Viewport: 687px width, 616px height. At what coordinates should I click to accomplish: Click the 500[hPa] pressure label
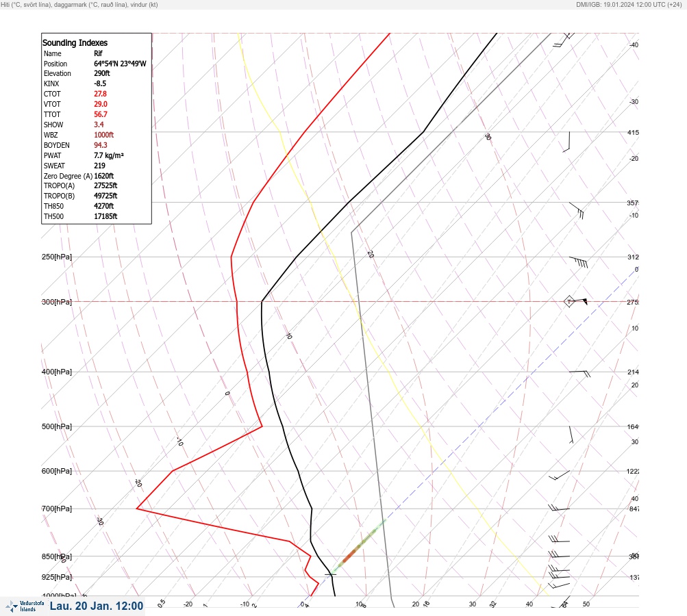click(x=57, y=426)
